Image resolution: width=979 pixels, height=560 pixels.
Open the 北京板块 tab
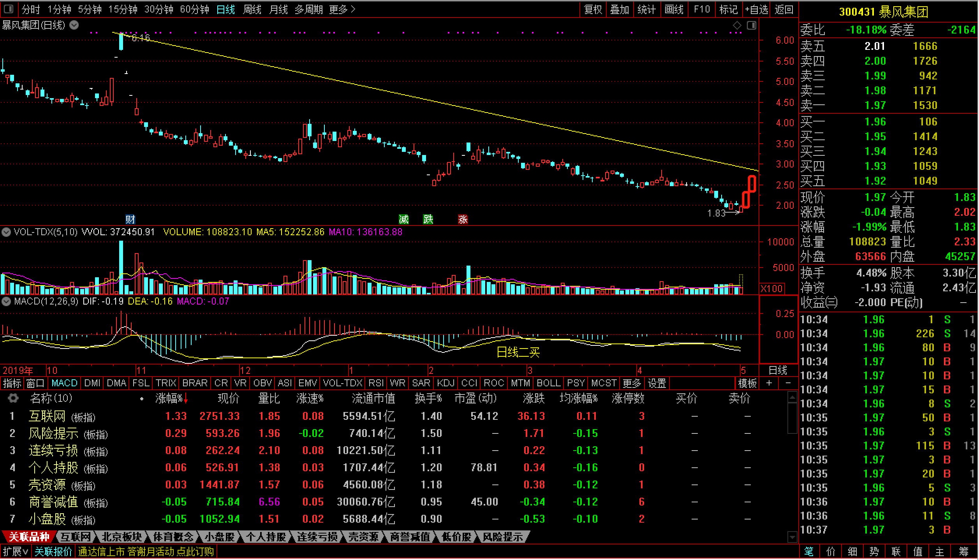pos(121,537)
